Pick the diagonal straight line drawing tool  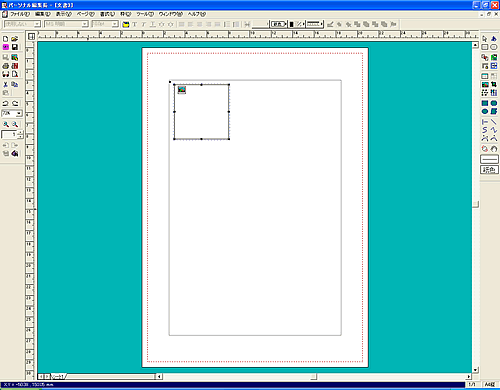[494, 122]
